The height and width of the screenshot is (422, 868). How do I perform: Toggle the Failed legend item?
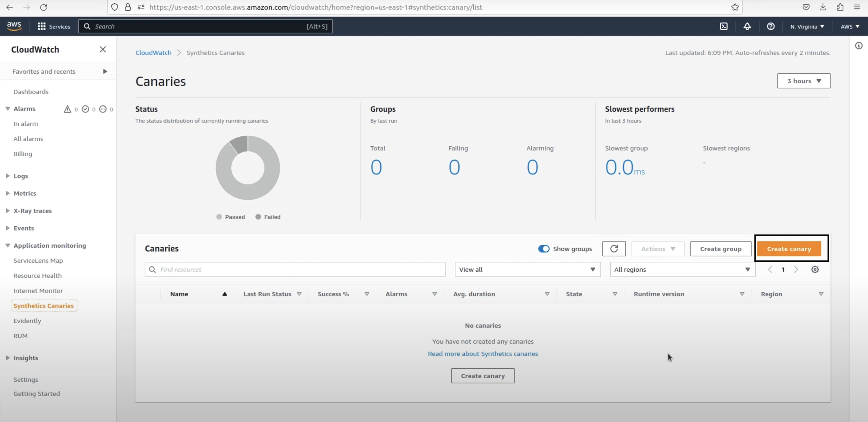268,217
